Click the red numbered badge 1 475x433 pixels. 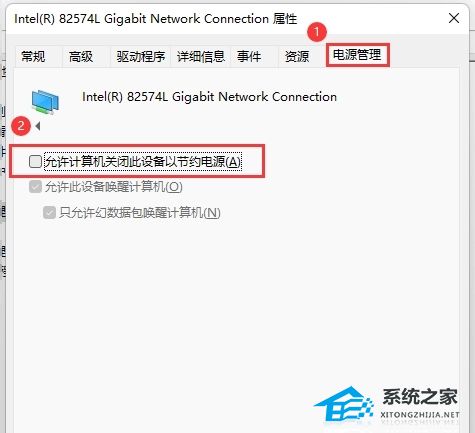click(317, 32)
